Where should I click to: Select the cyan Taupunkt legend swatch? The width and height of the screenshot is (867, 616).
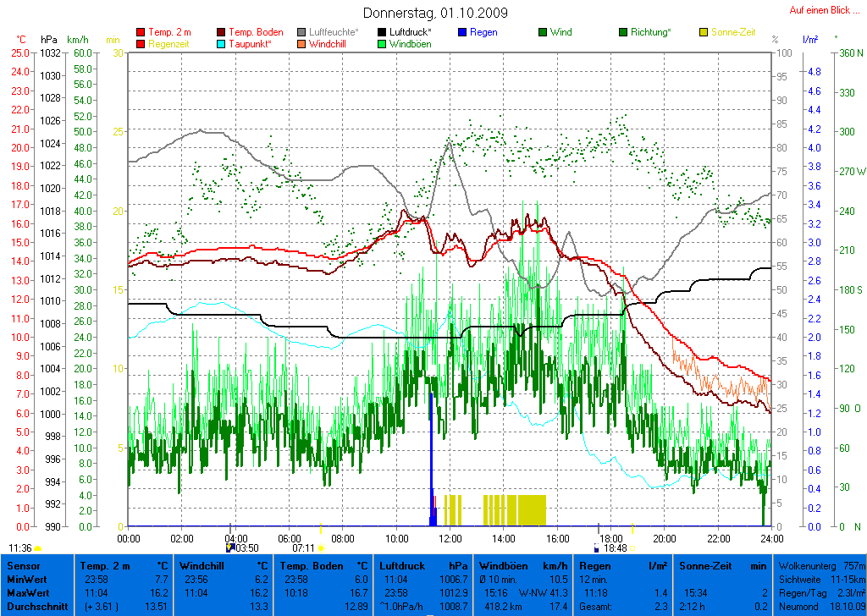click(x=222, y=44)
